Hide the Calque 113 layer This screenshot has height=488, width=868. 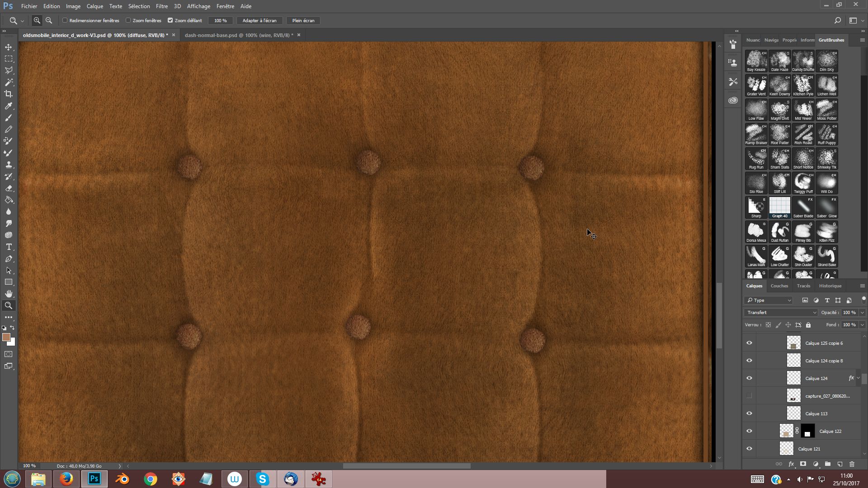tap(749, 413)
